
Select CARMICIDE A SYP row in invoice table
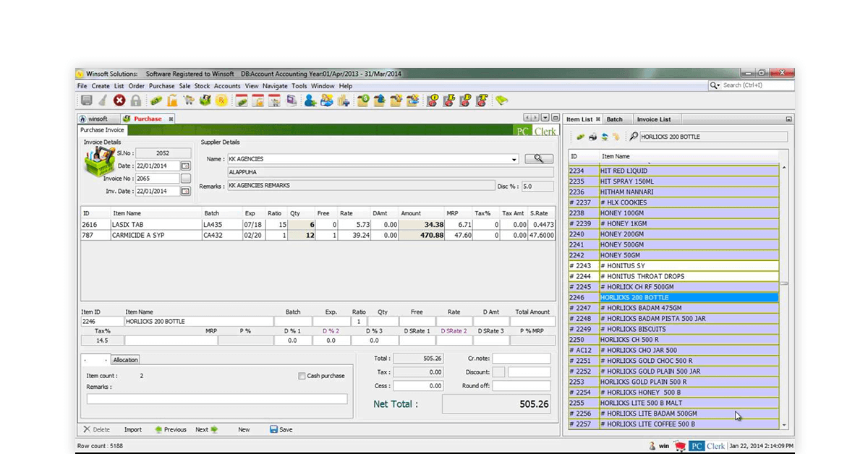(x=319, y=235)
